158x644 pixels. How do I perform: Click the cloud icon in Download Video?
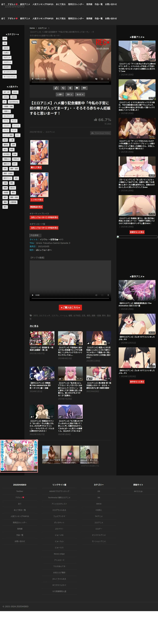93,133
